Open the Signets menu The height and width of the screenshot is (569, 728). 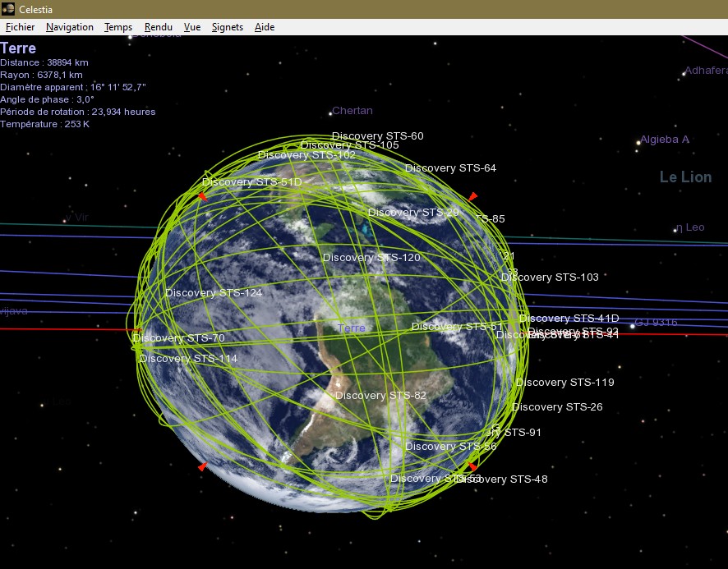click(228, 27)
